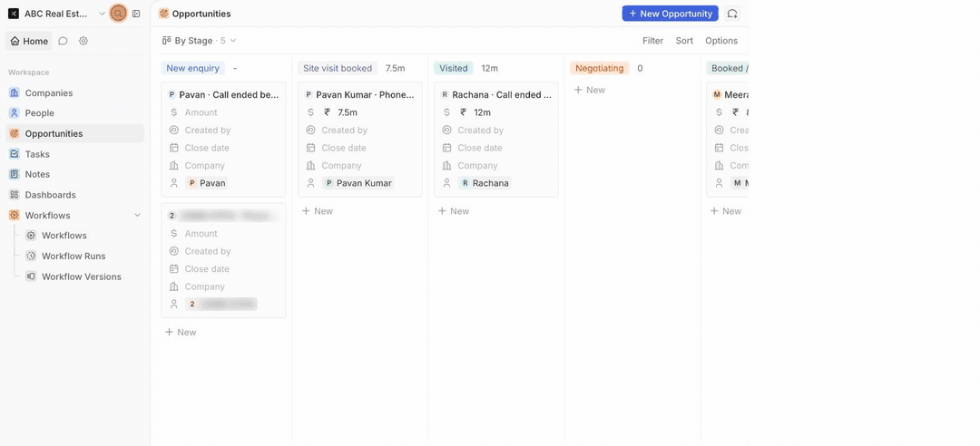980x446 pixels.
Task: Click the Tasks checkmark icon in sidebar
Action: [15, 154]
